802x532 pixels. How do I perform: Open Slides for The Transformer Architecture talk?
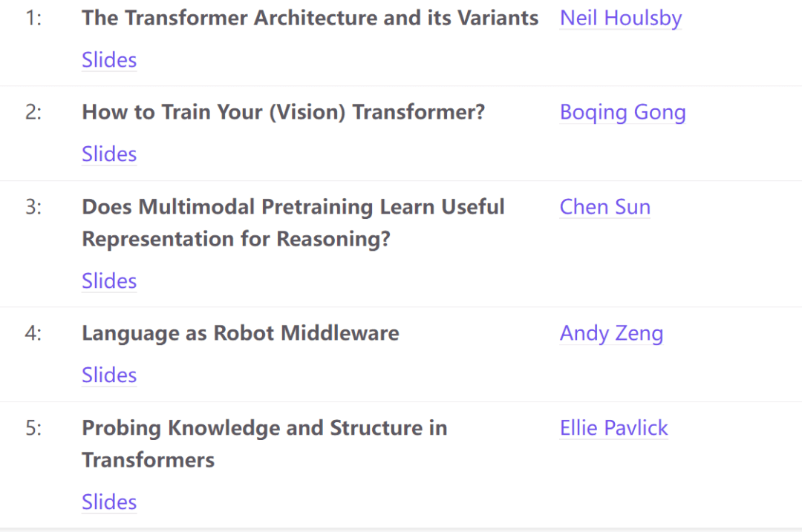pyautogui.click(x=108, y=60)
